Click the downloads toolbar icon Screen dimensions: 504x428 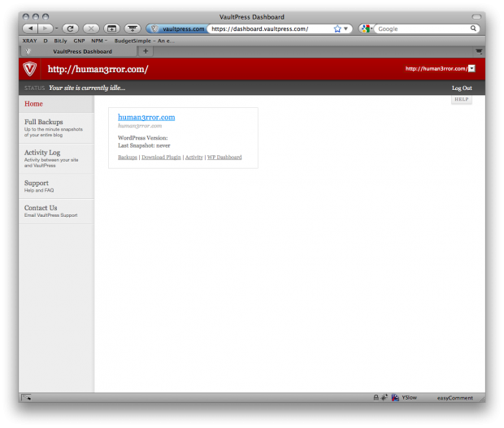pos(133,28)
